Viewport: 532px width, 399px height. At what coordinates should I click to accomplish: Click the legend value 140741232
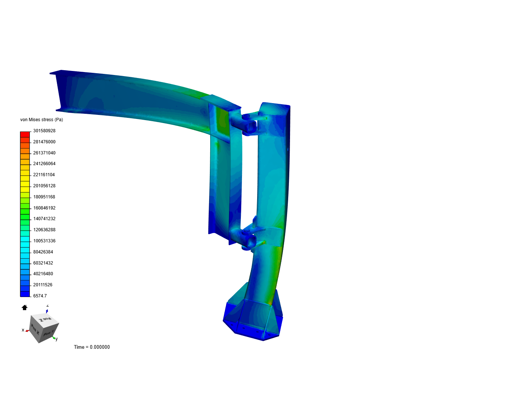pos(44,219)
